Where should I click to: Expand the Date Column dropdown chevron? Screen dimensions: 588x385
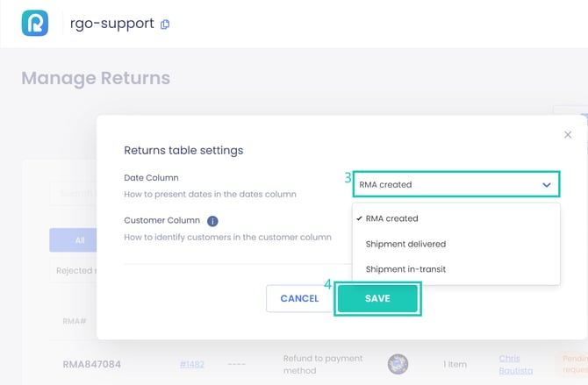[547, 185]
